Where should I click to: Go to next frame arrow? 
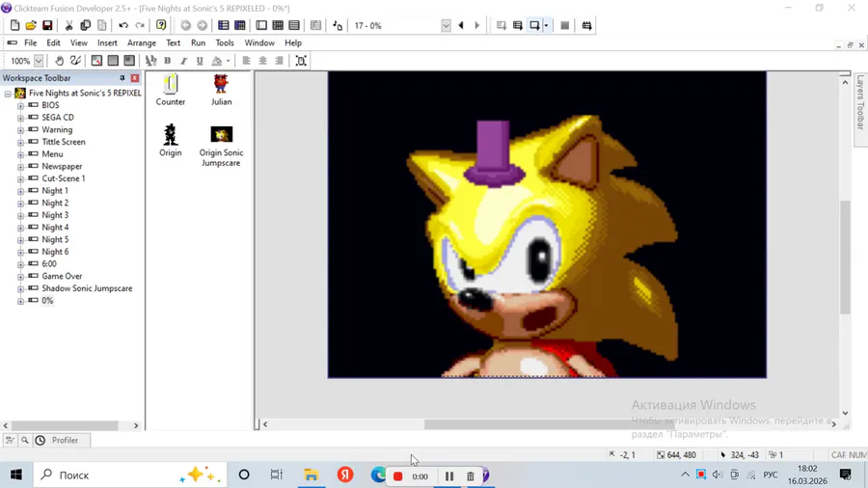477,25
